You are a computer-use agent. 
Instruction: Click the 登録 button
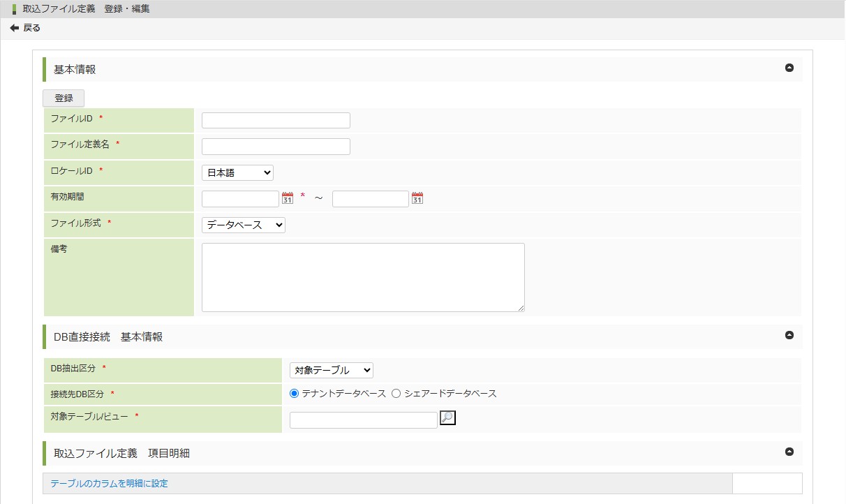point(64,98)
